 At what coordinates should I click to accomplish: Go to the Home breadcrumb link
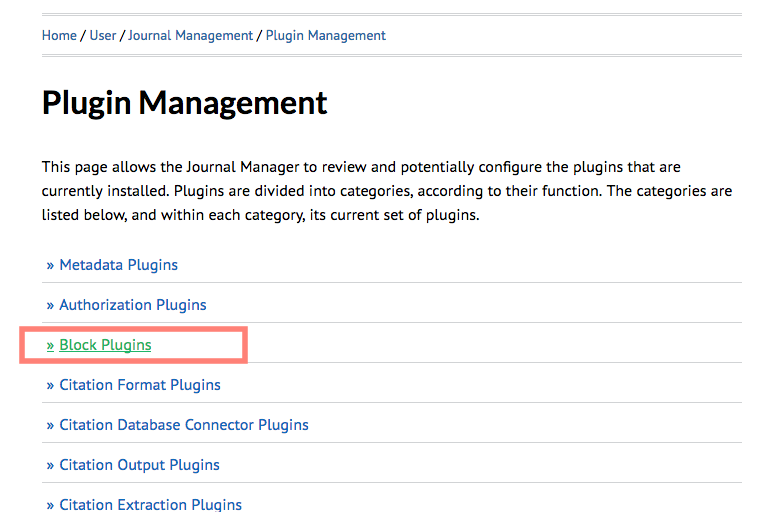click(x=59, y=35)
